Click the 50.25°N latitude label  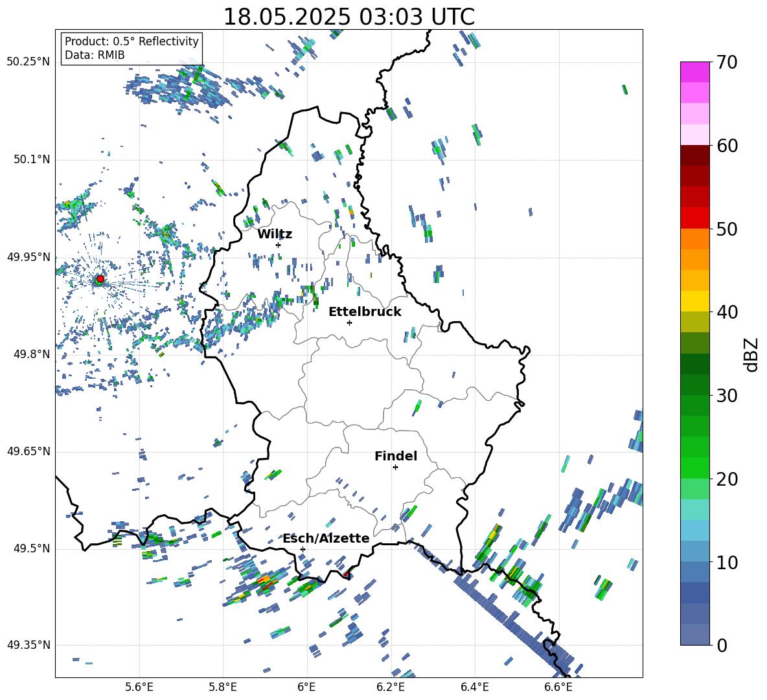pyautogui.click(x=29, y=62)
